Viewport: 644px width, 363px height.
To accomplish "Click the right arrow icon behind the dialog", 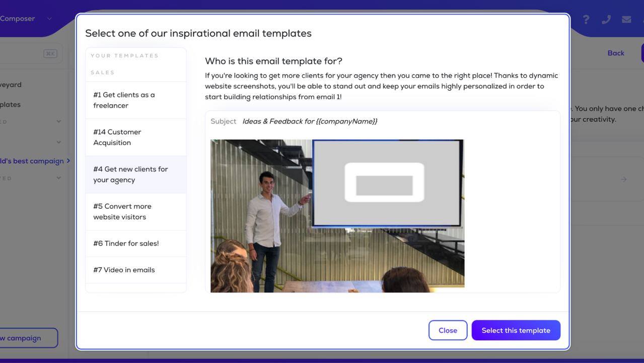I will point(624,179).
